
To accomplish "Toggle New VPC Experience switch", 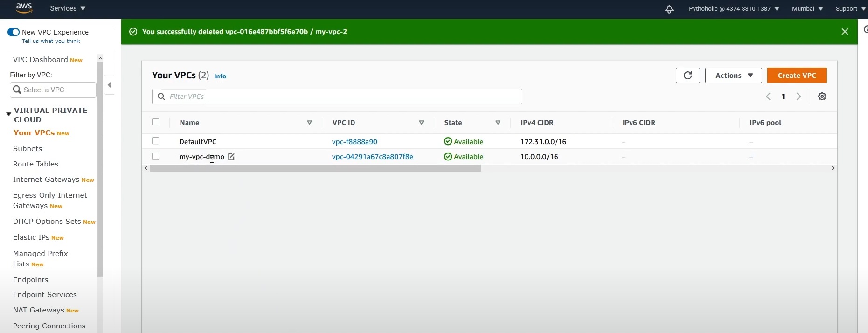I will click(x=14, y=32).
